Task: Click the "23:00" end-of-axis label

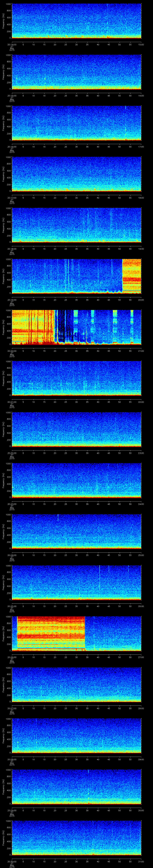Action: click(141, 453)
